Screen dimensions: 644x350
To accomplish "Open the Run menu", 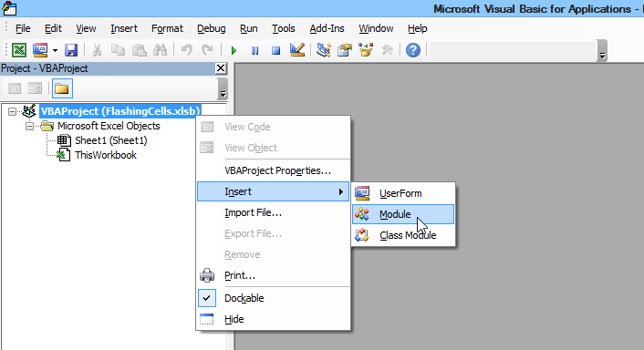I will (x=249, y=29).
